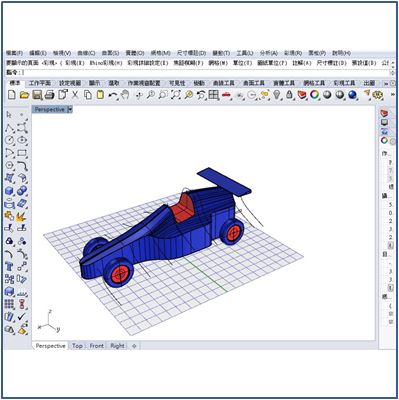Viewport: 399px width, 400px height.
Task: Switch to the 曲線工具 toolbar tab
Action: click(x=224, y=83)
